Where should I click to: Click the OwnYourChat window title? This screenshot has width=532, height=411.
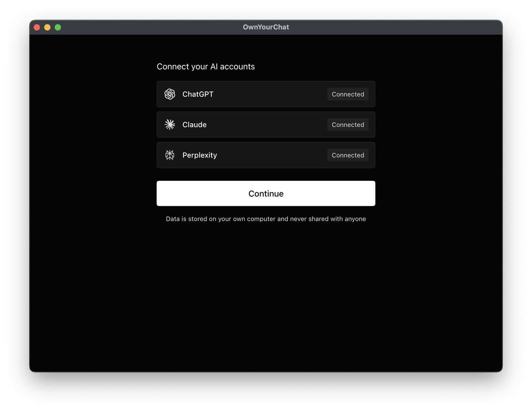(x=266, y=27)
